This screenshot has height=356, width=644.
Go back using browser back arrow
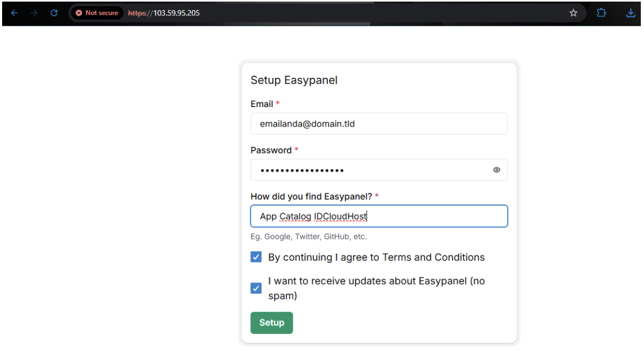click(14, 13)
